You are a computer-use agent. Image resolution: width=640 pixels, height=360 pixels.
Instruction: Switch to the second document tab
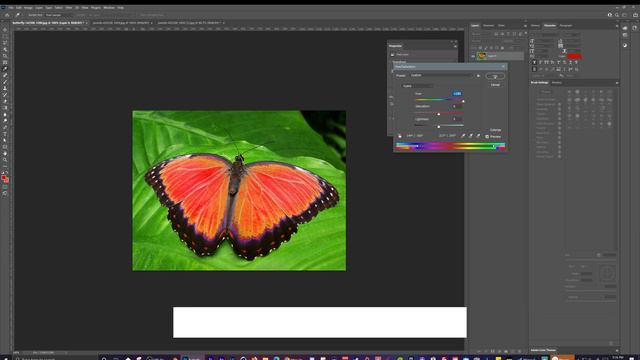click(x=121, y=23)
